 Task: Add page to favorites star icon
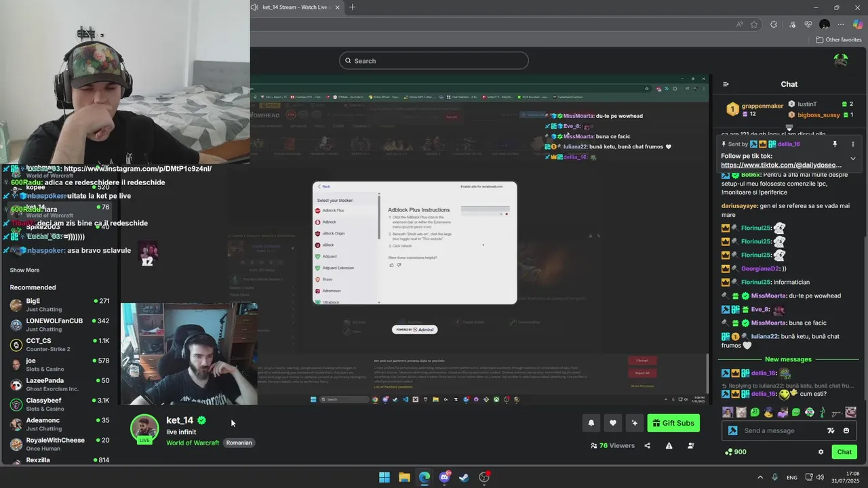point(754,24)
